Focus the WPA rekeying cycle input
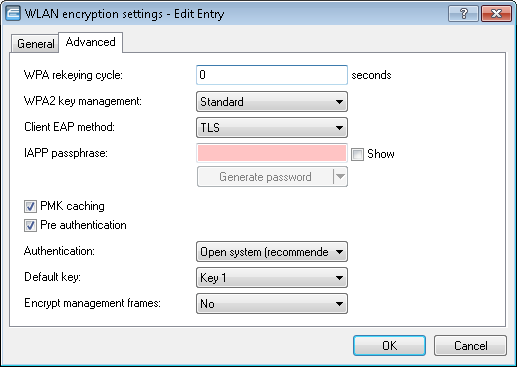 click(x=272, y=75)
